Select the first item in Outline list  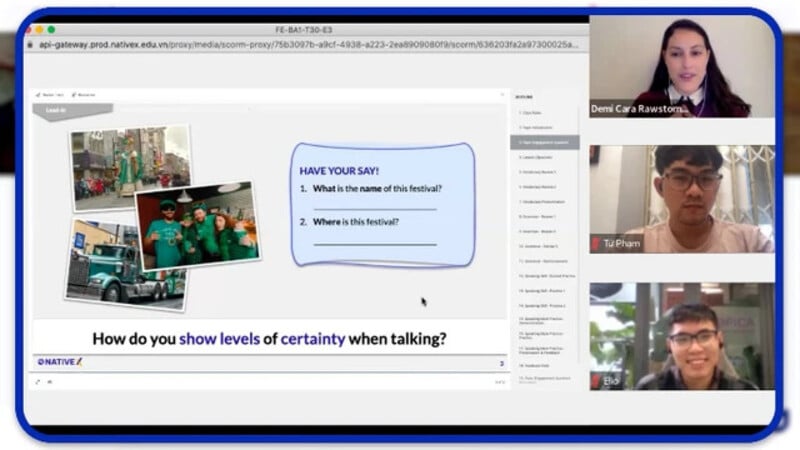pos(545,113)
